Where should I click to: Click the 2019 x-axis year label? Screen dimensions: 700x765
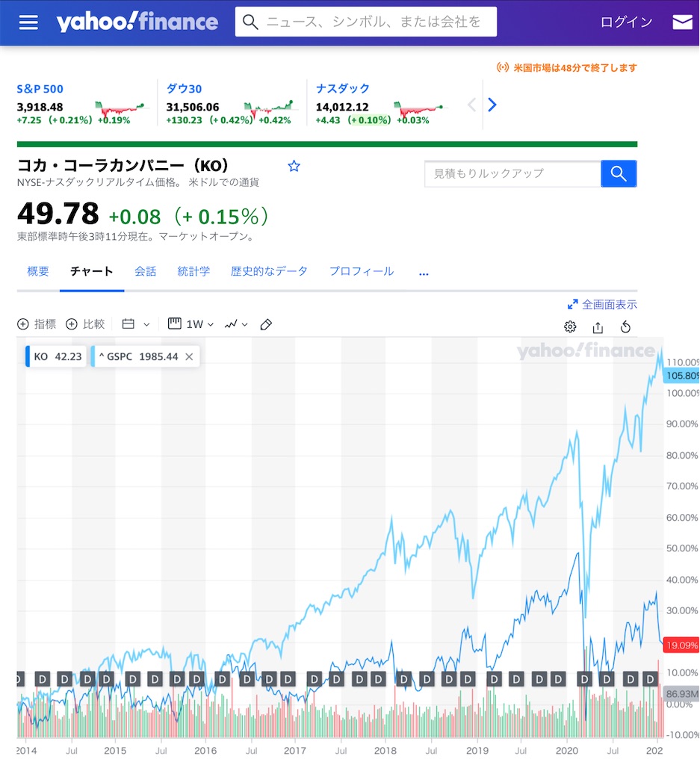(x=477, y=751)
